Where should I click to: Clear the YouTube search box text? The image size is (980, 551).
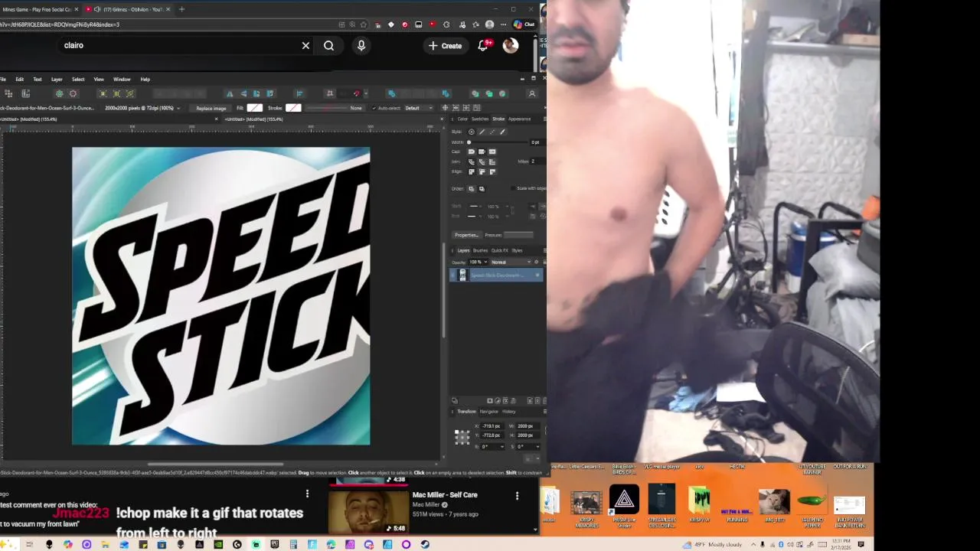[x=305, y=45]
